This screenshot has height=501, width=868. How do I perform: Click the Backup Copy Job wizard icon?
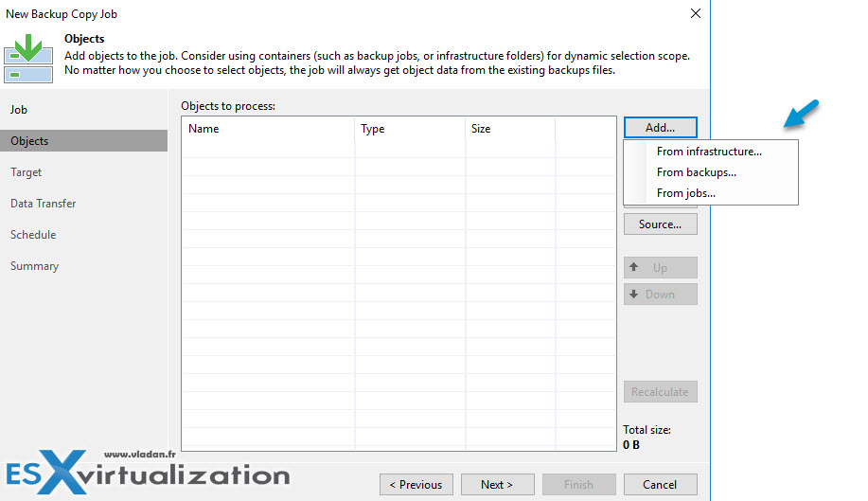pyautogui.click(x=28, y=59)
